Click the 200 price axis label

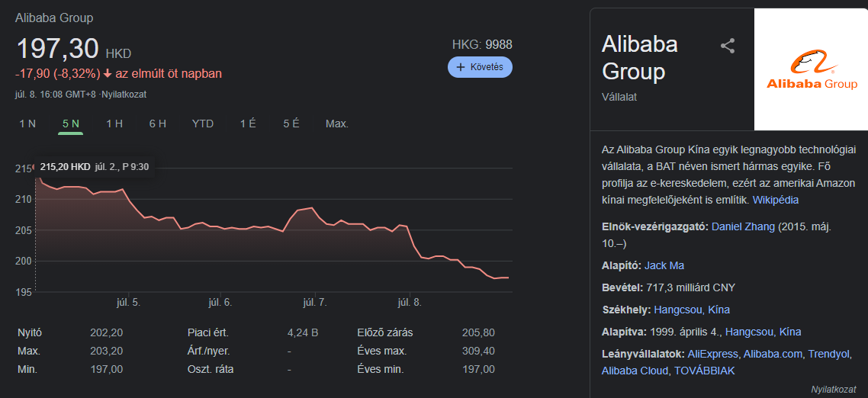24,262
